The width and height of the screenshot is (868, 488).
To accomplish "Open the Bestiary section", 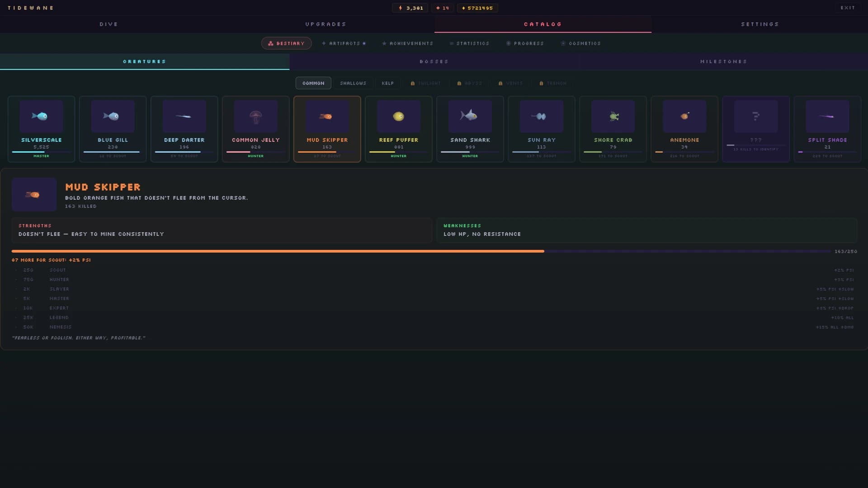I will pyautogui.click(x=286, y=43).
